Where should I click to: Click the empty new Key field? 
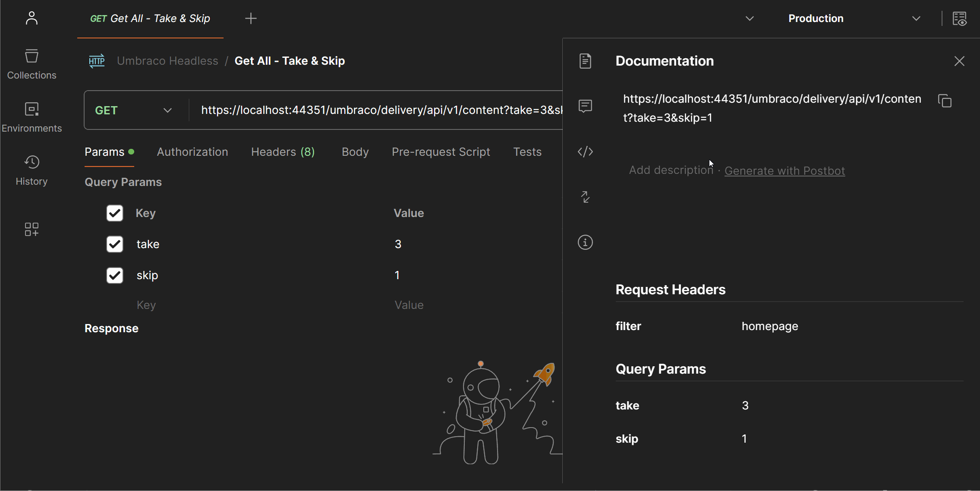point(146,305)
